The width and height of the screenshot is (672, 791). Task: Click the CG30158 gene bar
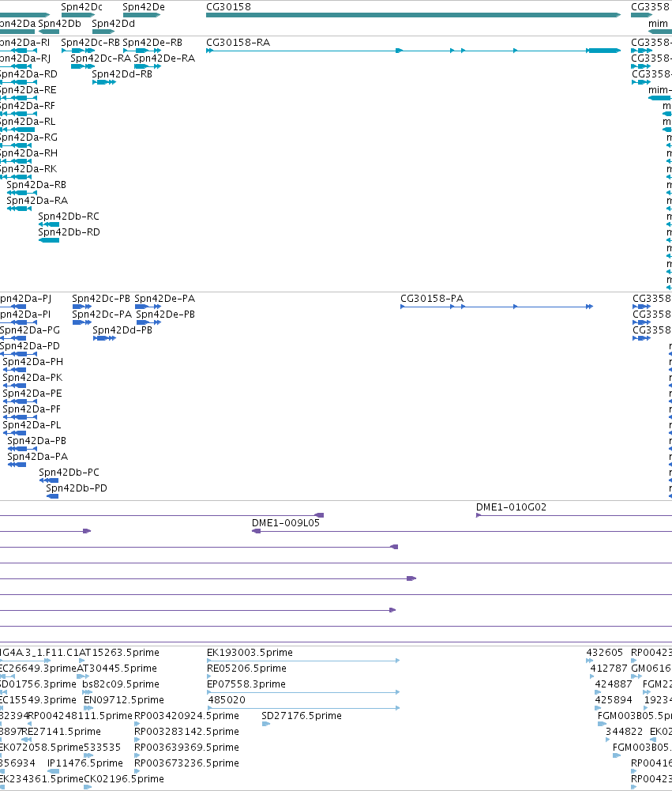pyautogui.click(x=413, y=15)
